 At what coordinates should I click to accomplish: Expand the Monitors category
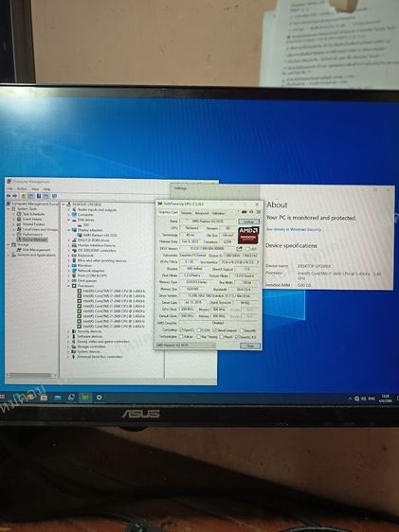coord(69,266)
